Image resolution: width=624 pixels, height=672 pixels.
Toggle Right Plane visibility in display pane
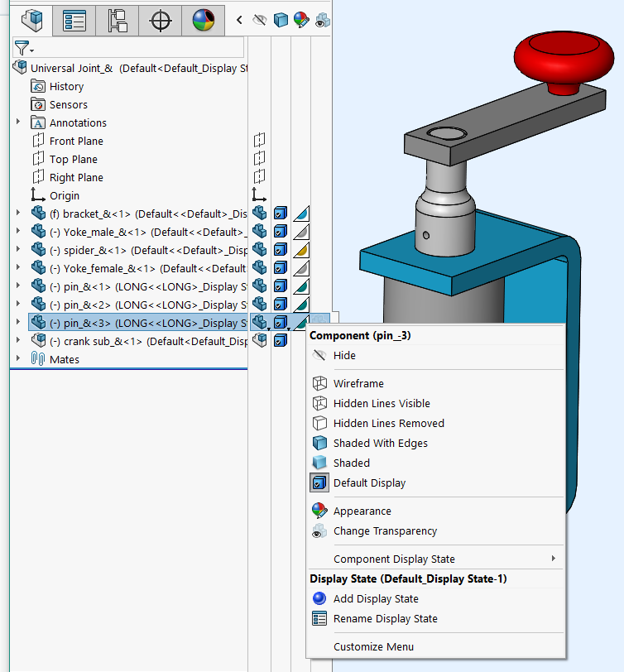[259, 176]
